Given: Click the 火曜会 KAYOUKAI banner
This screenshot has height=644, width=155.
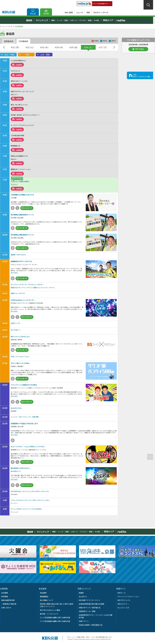Looking at the screenshot, I should [x=18, y=551].
